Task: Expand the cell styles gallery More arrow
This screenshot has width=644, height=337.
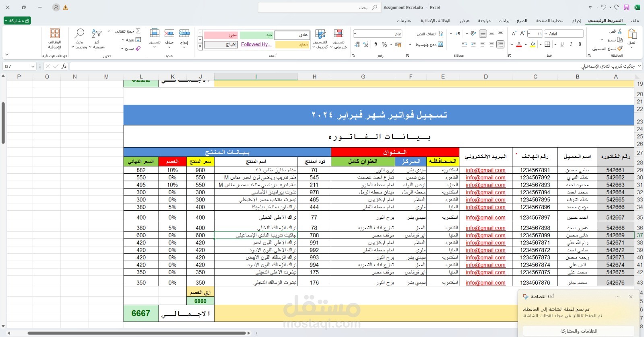Action: pos(200,47)
